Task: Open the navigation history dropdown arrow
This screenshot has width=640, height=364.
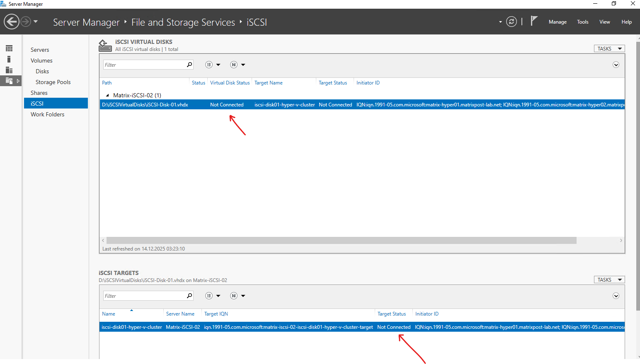Action: [x=36, y=22]
